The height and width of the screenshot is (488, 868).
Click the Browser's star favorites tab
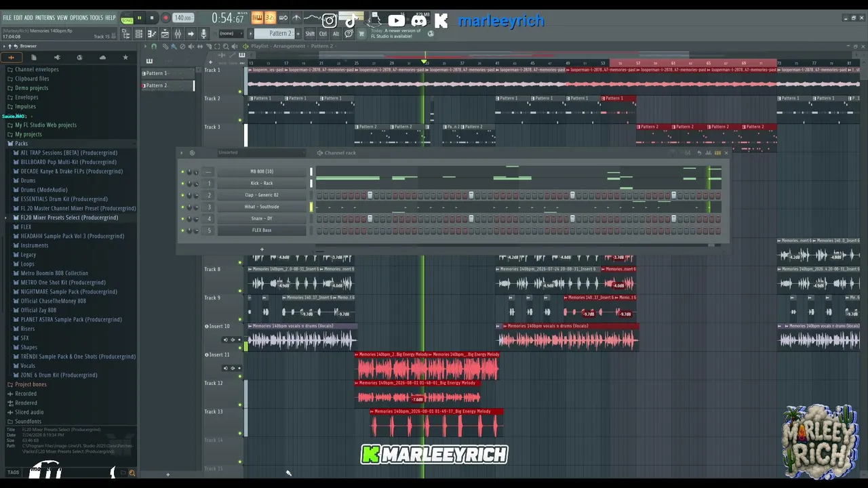click(x=125, y=58)
